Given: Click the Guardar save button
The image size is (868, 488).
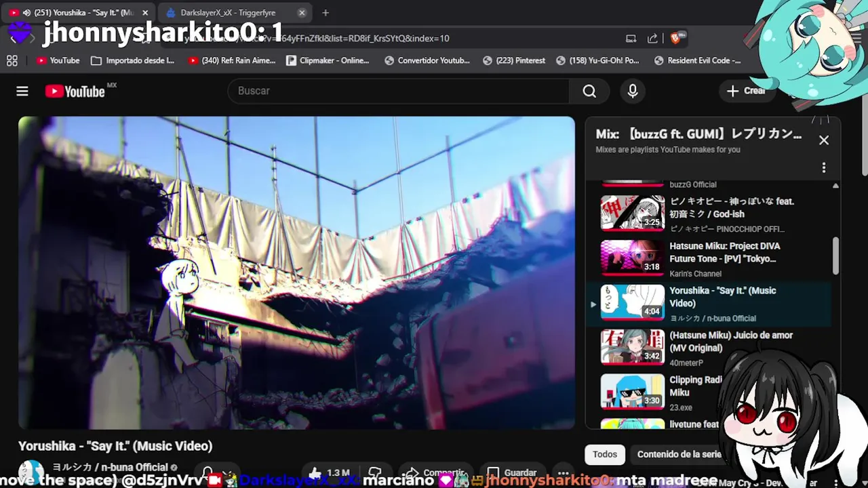Looking at the screenshot, I should pyautogui.click(x=513, y=473).
